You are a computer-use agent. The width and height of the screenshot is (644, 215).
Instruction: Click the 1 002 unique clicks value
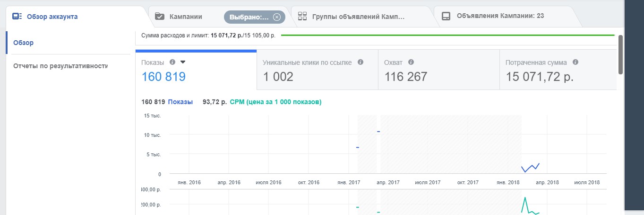coord(278,77)
